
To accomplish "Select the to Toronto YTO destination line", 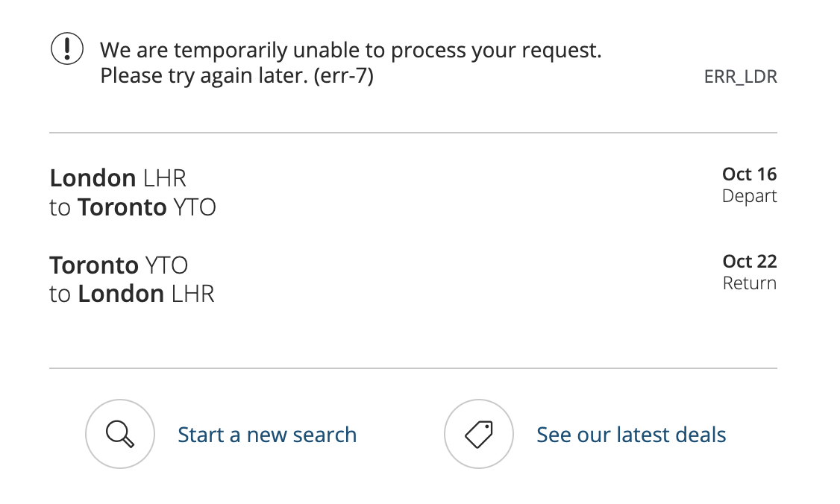I will tap(133, 207).
